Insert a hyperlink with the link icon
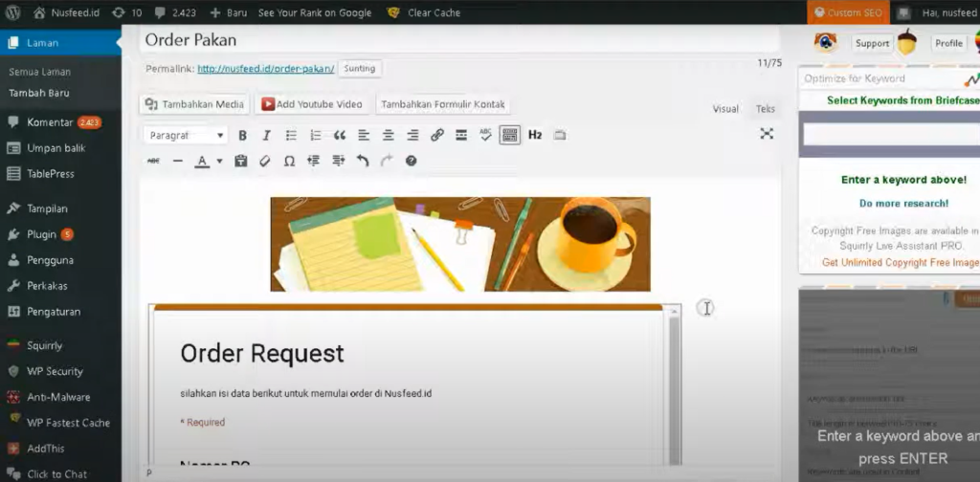The height and width of the screenshot is (482, 980). [x=437, y=136]
